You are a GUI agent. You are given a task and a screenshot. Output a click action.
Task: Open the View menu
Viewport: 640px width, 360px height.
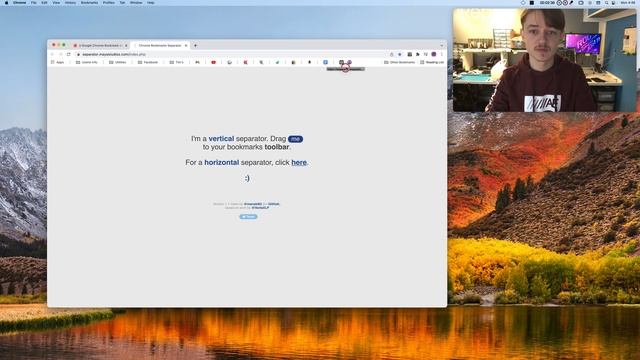tap(56, 2)
